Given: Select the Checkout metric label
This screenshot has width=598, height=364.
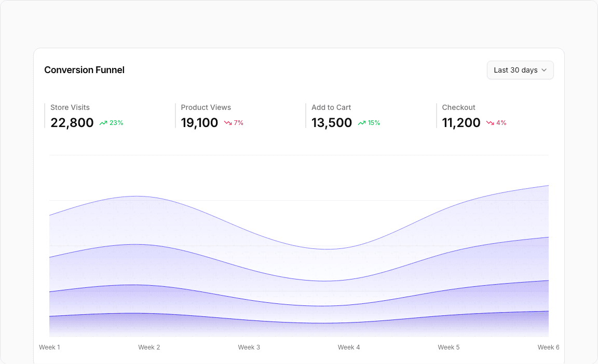Looking at the screenshot, I should [x=459, y=107].
